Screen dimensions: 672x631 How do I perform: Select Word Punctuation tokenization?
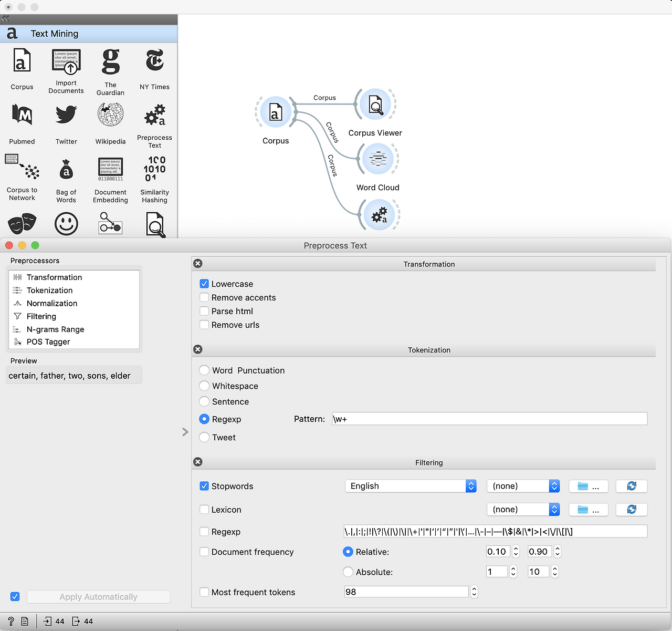point(205,370)
